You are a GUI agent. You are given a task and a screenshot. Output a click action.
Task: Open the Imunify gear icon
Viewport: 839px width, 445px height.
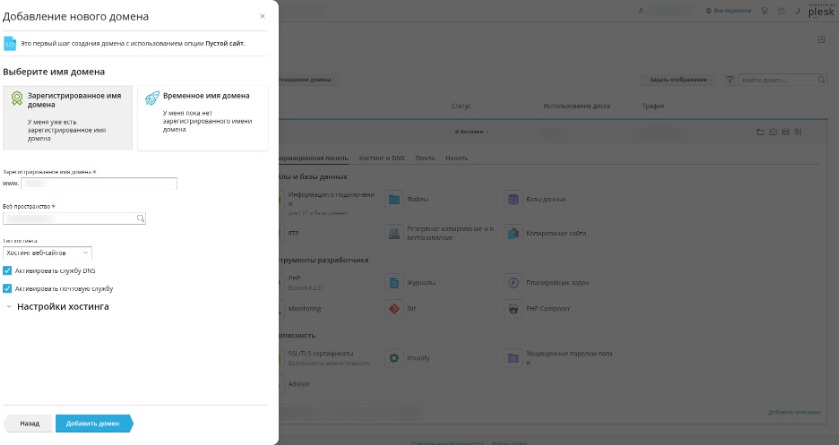[x=394, y=358]
